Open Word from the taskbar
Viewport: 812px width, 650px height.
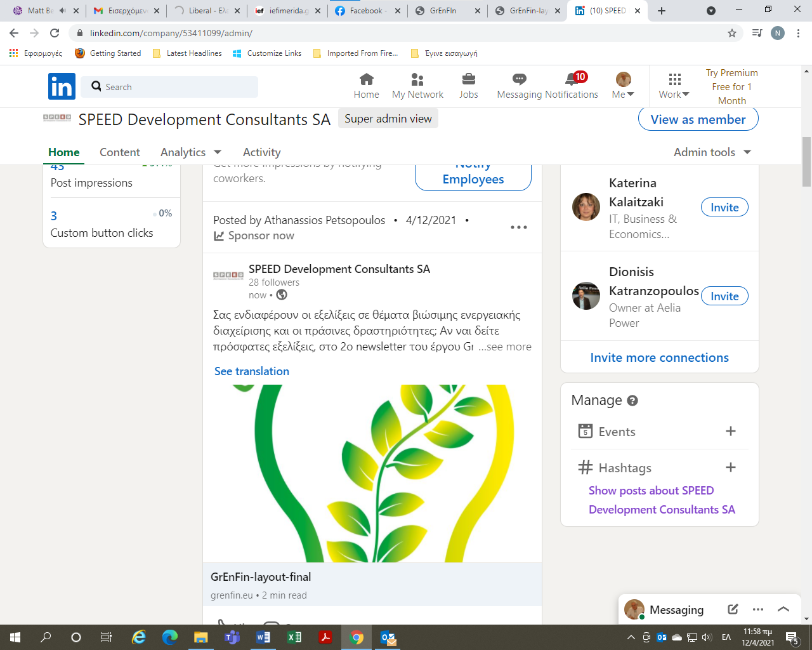[263, 637]
